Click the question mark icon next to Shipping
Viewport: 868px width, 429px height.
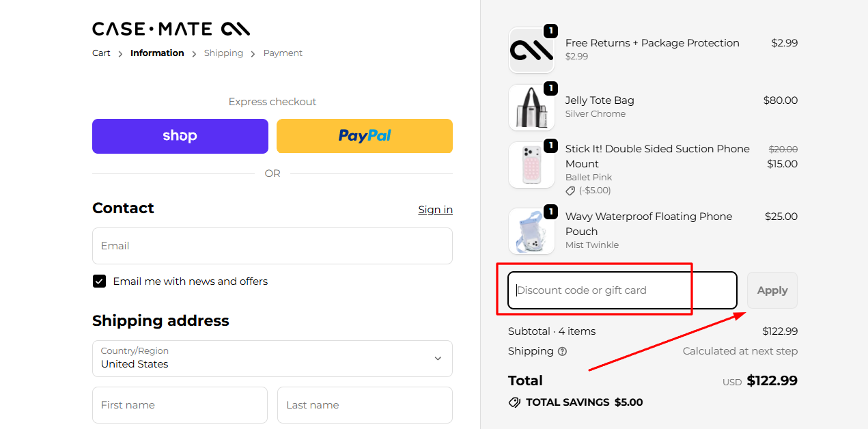coord(561,351)
